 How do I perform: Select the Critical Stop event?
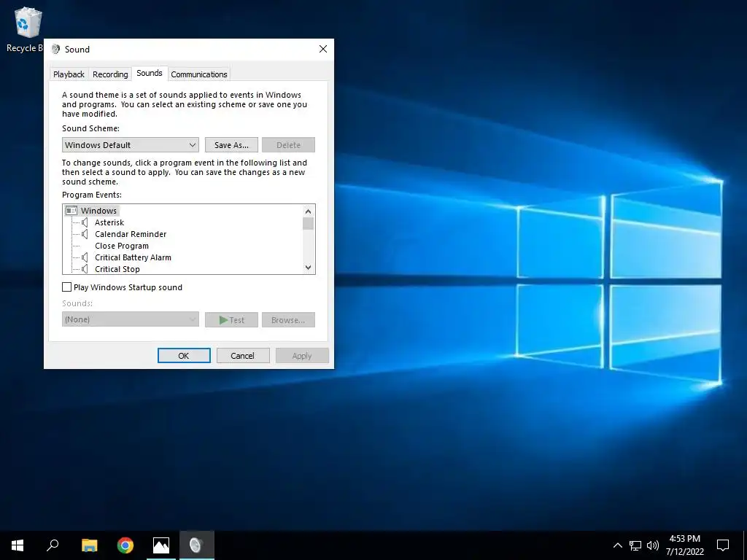pos(117,268)
